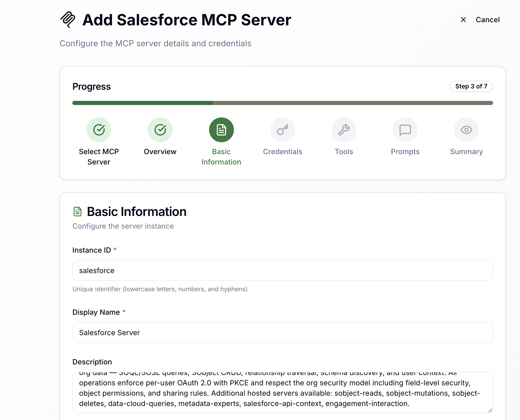Focus the Instance ID field containing salesforce

tap(283, 271)
